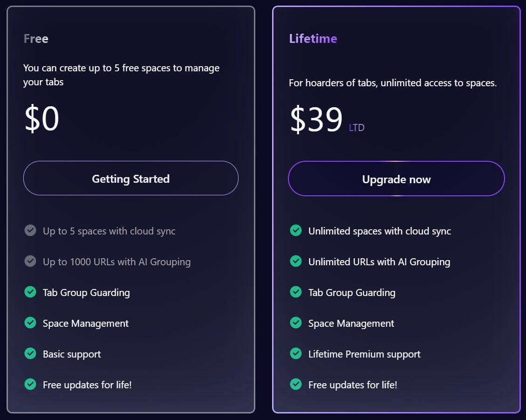Select the gray icon next to Up to 1000 URLs
The image size is (526, 420).
click(30, 262)
